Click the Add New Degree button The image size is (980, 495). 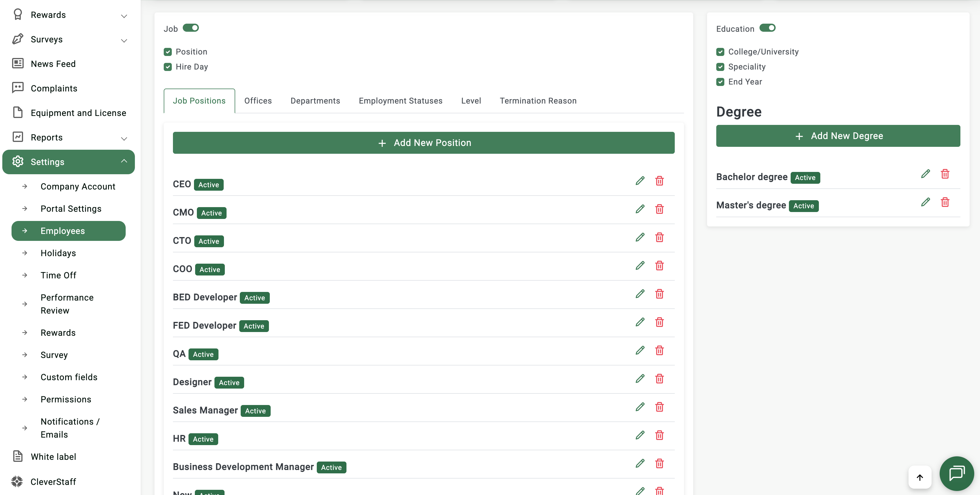pos(838,136)
